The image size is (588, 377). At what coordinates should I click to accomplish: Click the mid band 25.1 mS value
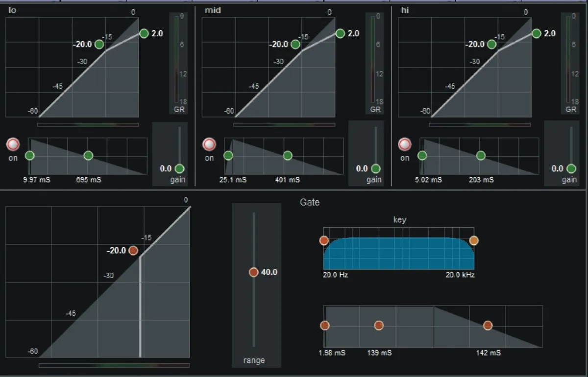coord(233,180)
